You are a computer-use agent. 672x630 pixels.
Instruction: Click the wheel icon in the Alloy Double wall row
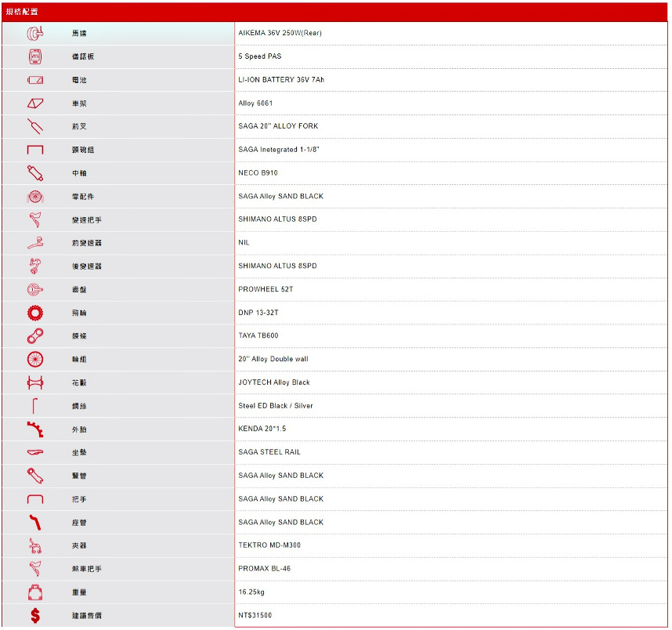point(35,360)
